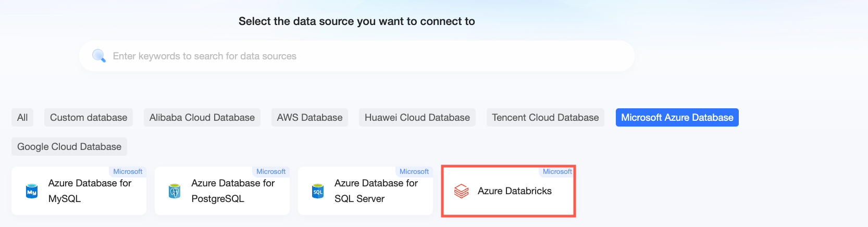This screenshot has width=868, height=227.
Task: Click Microsoft badge on the MySQL card
Action: click(128, 172)
